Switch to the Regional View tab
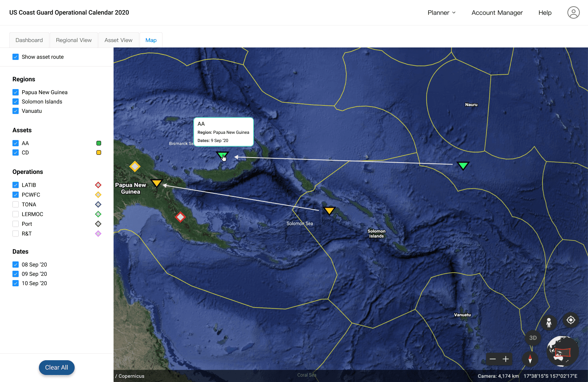The width and height of the screenshot is (588, 382). (74, 40)
